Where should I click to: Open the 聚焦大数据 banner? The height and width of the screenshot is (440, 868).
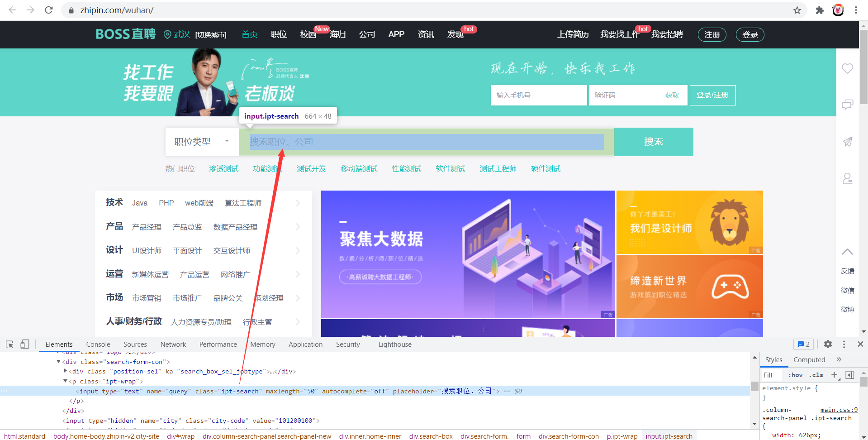[468, 254]
